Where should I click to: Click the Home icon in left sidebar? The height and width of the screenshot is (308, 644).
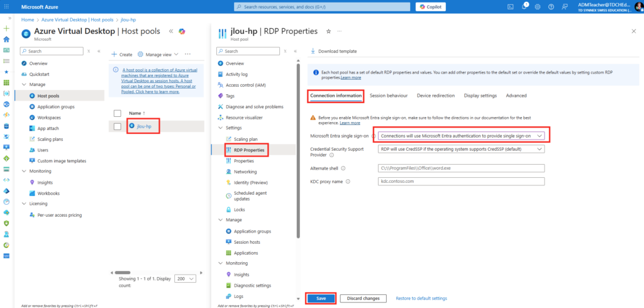point(6,39)
